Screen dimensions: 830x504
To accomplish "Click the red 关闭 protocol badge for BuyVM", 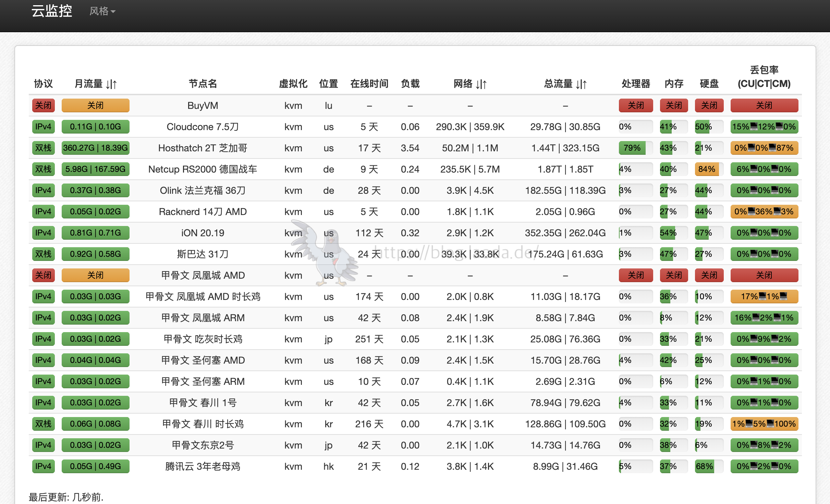I will pyautogui.click(x=43, y=105).
